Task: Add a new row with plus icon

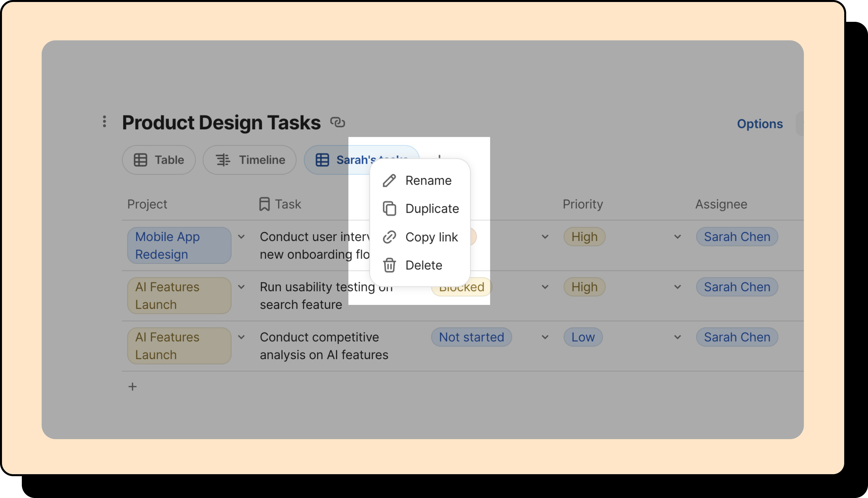Action: (132, 387)
